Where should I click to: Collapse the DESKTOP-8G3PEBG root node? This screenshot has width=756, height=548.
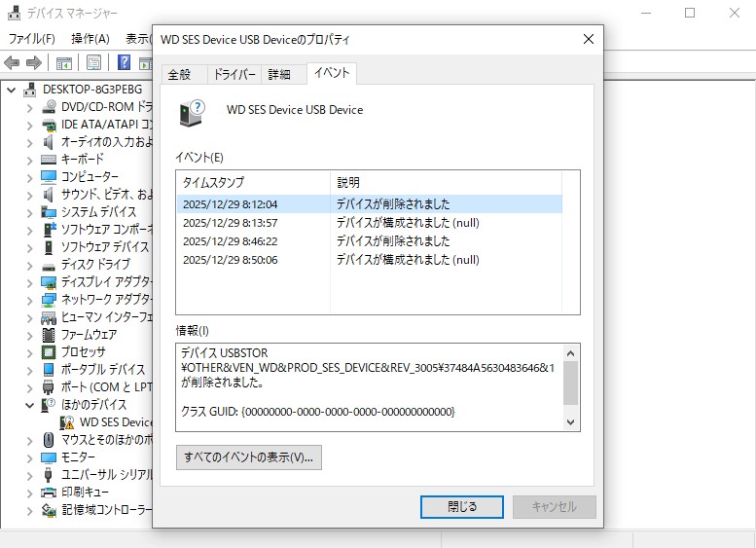click(x=12, y=90)
